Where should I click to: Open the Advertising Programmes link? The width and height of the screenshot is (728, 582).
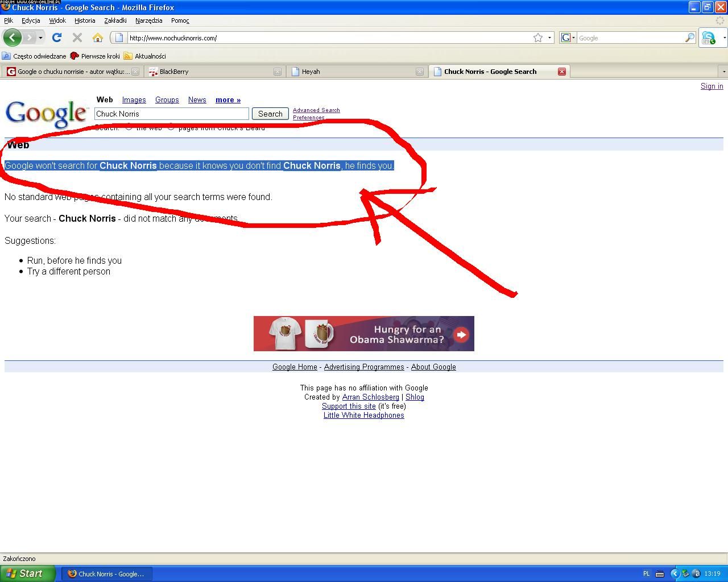(364, 367)
